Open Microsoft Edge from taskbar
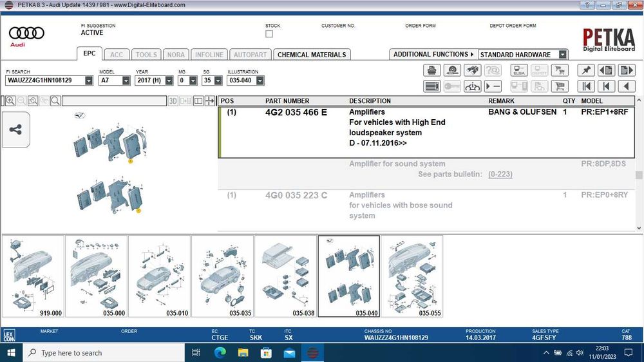This screenshot has width=644, height=362. pos(220,352)
